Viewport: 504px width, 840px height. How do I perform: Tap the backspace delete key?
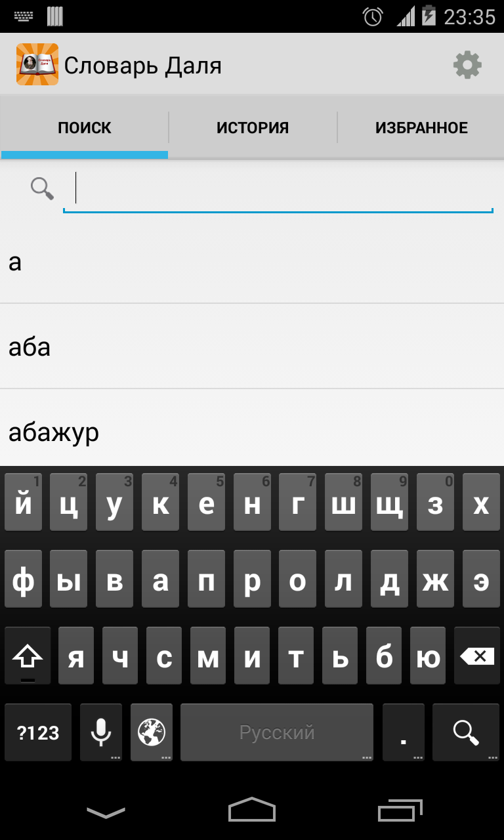pos(477,656)
